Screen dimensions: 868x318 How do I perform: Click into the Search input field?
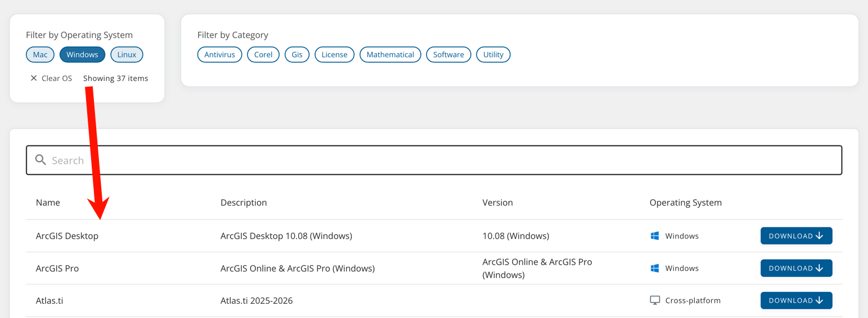tap(441, 160)
